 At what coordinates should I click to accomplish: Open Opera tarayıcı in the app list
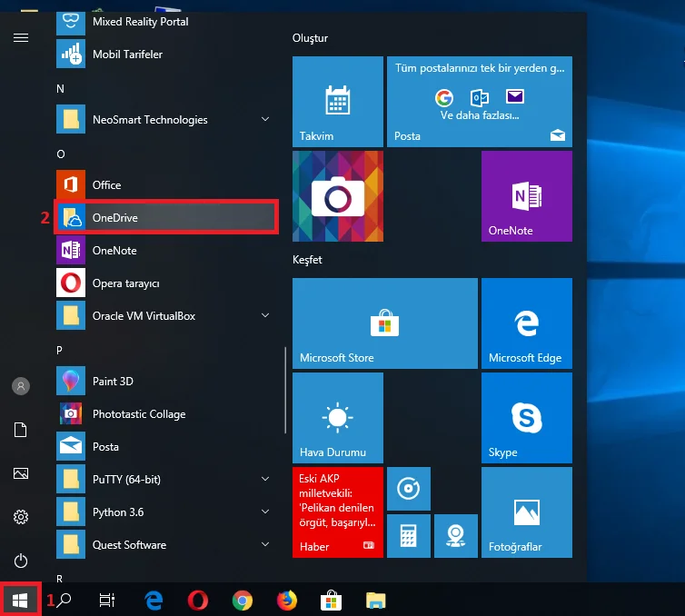pos(166,283)
